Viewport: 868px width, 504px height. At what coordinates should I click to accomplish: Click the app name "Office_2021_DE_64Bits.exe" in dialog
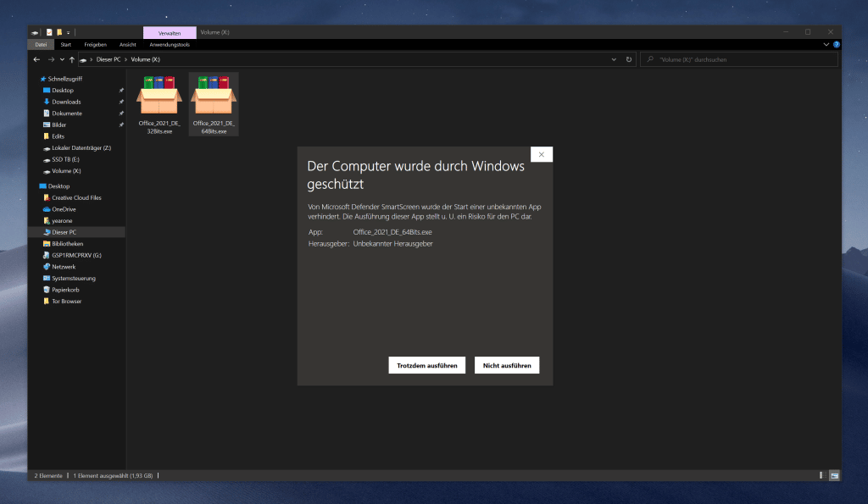click(392, 232)
